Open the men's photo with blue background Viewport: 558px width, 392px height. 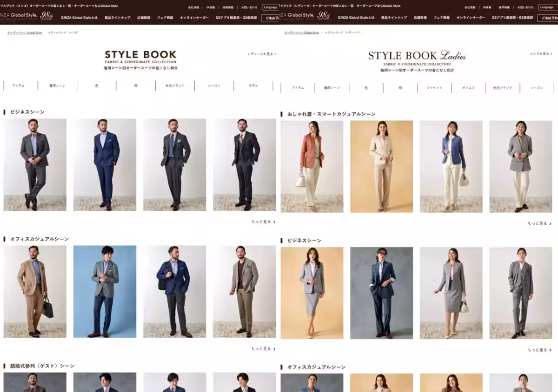[105, 291]
